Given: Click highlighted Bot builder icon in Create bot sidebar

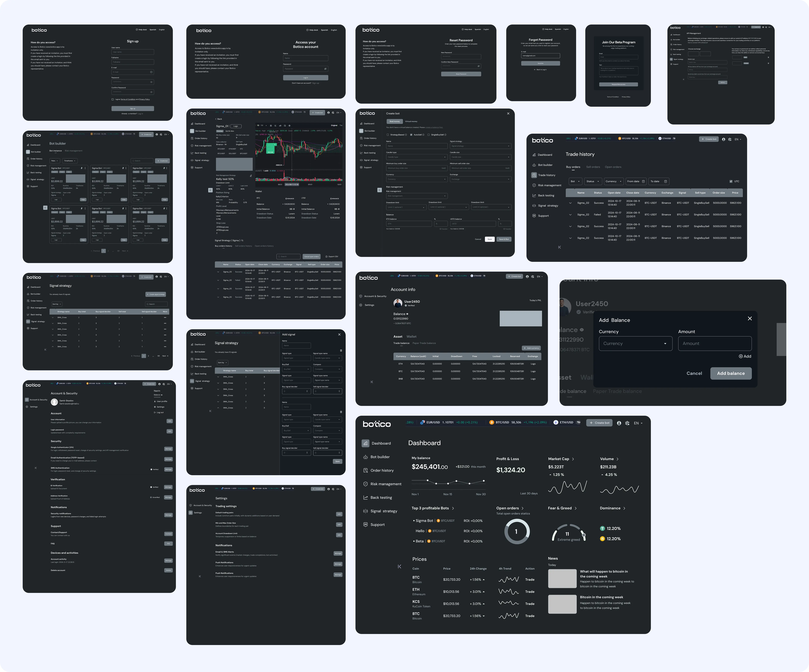Looking at the screenshot, I should [x=361, y=131].
